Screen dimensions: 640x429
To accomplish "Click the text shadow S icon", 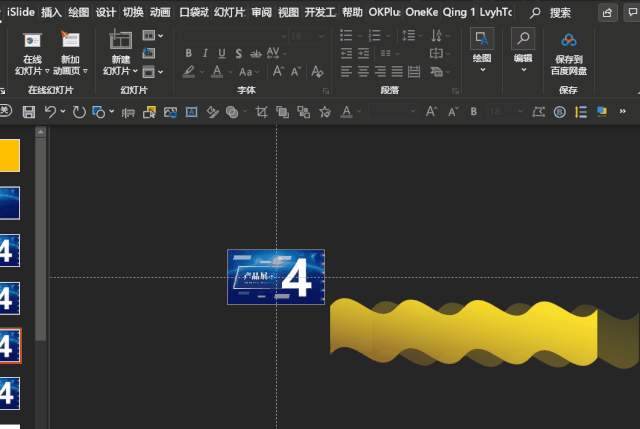I will coord(239,53).
